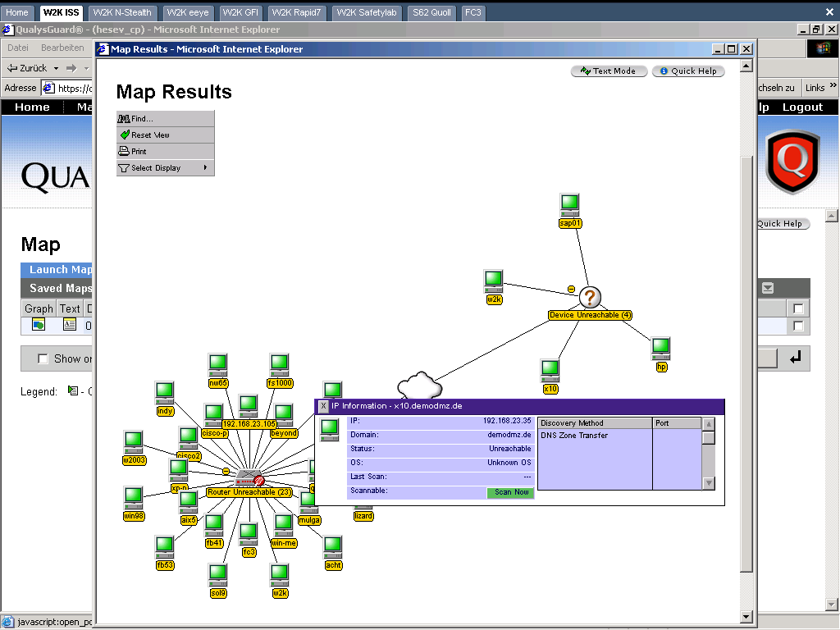Select the w2003 host icon
840x630 pixels.
(134, 442)
